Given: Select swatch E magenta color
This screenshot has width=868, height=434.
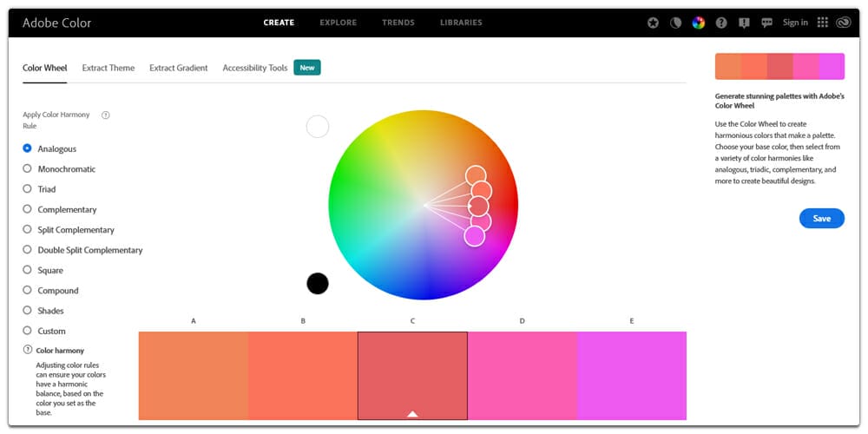Looking at the screenshot, I should (632, 375).
